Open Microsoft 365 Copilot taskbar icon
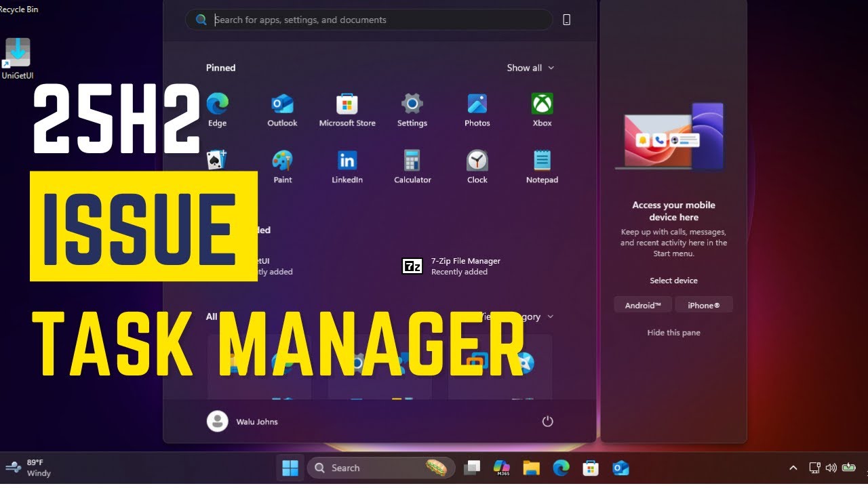 pyautogui.click(x=502, y=468)
